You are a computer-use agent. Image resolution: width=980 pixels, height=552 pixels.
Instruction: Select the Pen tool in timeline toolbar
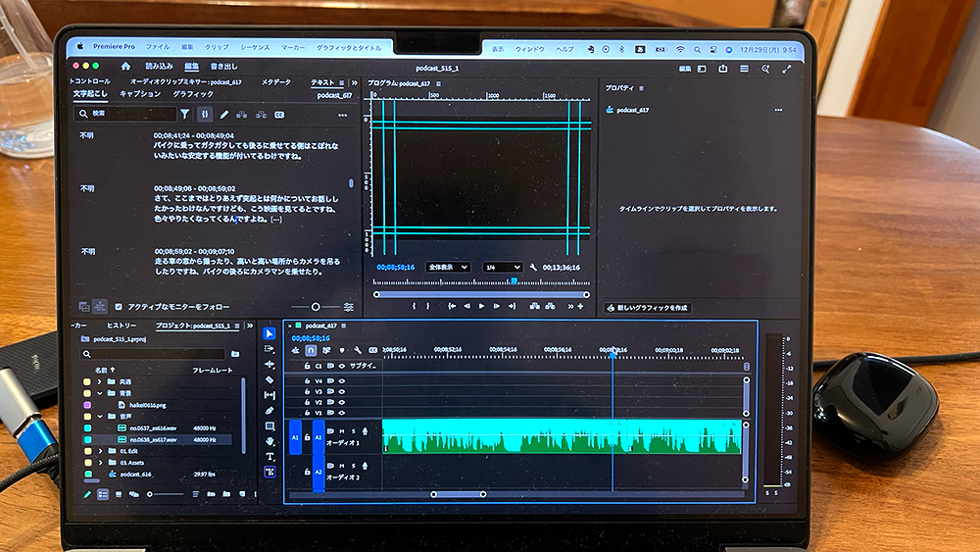269,410
